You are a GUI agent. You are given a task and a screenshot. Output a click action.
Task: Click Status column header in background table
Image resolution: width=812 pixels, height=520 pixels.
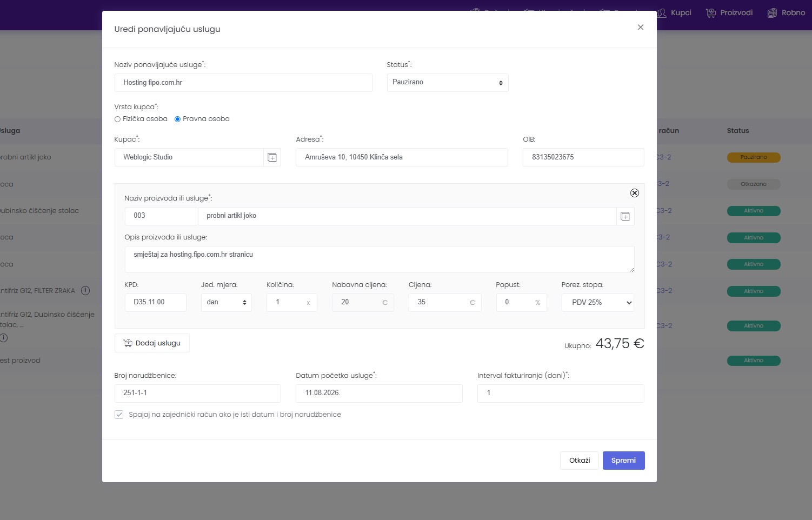point(738,131)
